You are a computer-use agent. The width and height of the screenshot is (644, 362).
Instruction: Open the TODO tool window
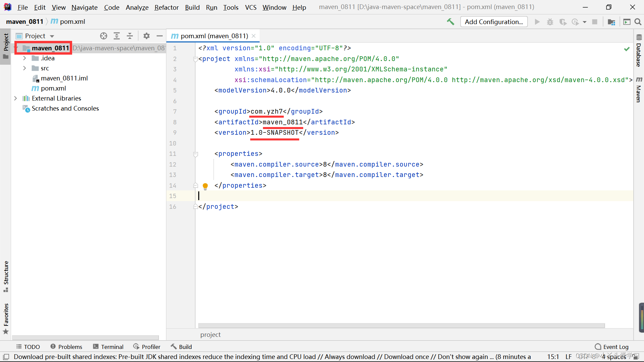coord(28,347)
